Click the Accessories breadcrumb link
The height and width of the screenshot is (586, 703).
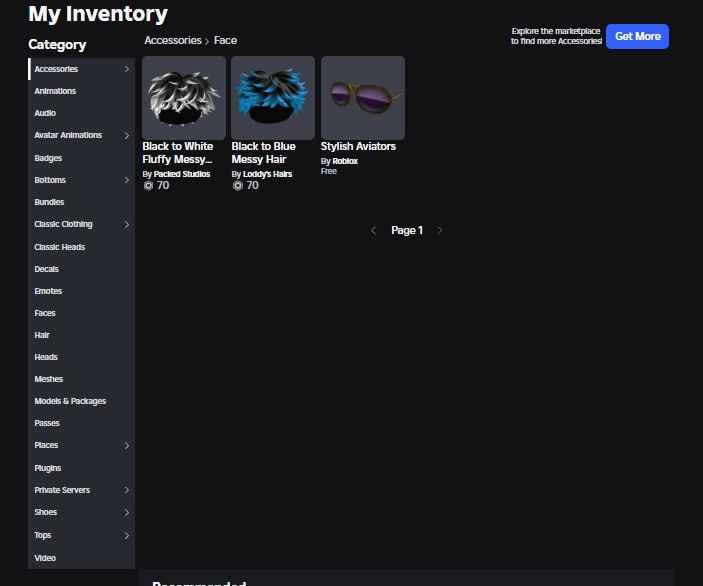pos(172,41)
